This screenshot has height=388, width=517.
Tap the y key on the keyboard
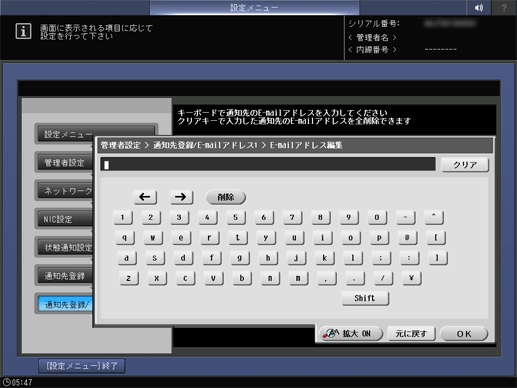pyautogui.click(x=266, y=238)
